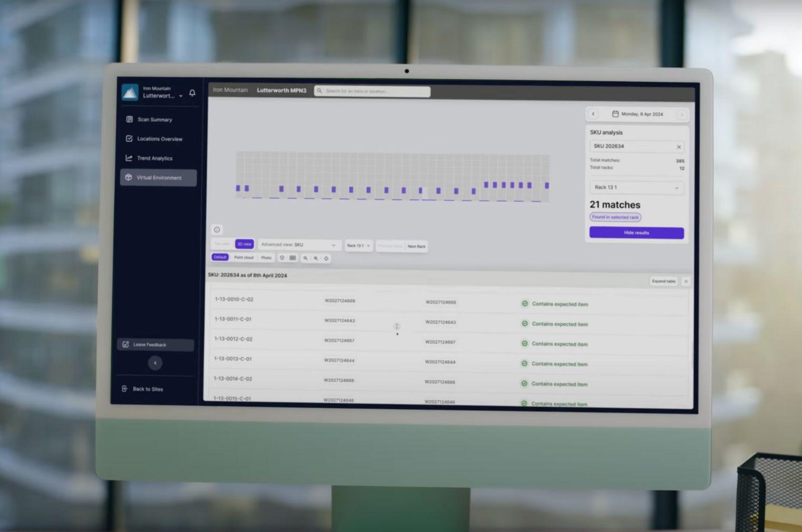This screenshot has height=532, width=802.
Task: Click the Next Rack button
Action: (416, 247)
